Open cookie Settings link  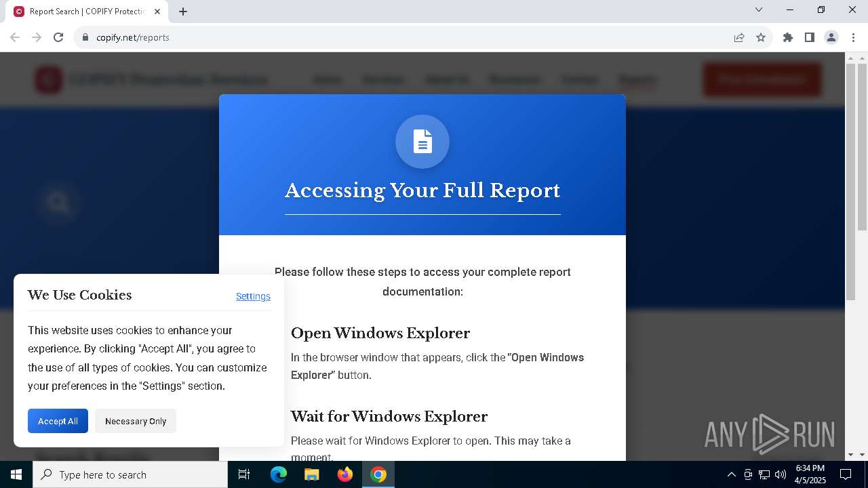pyautogui.click(x=253, y=296)
